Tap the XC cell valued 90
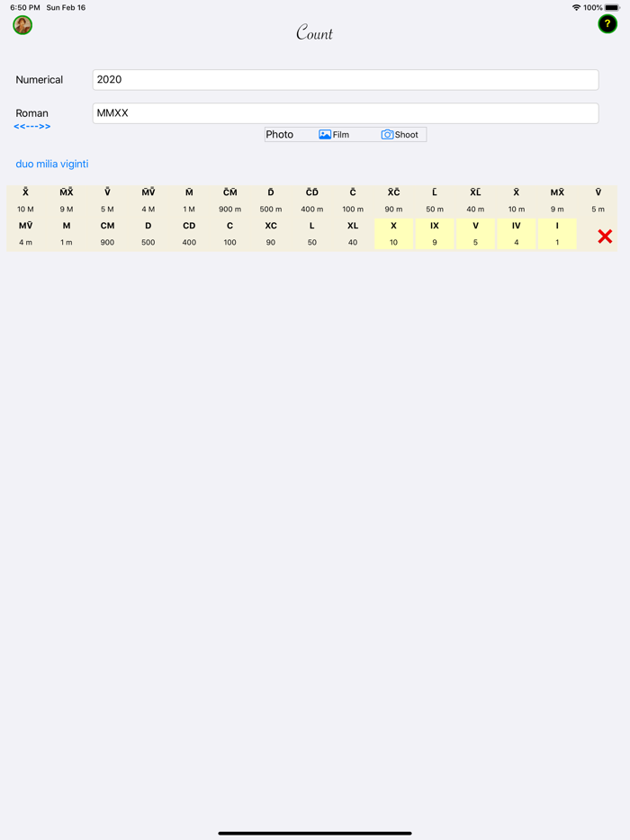This screenshot has width=630, height=840. (x=271, y=234)
